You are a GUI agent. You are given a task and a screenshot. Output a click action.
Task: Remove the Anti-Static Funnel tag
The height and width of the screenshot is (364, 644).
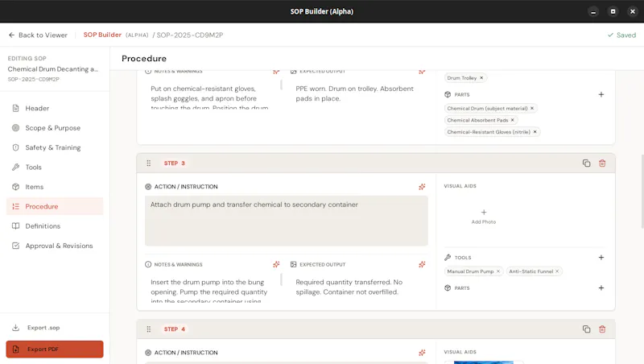coord(557,271)
